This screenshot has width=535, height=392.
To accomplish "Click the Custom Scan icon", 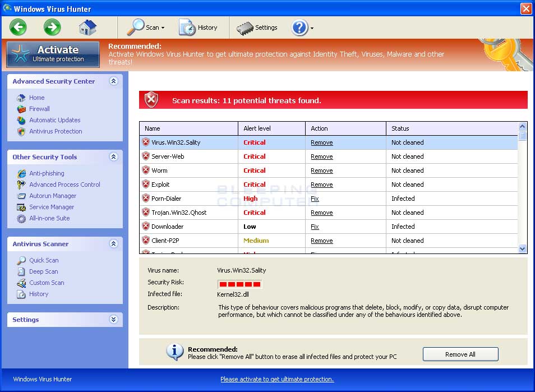I will (x=21, y=283).
